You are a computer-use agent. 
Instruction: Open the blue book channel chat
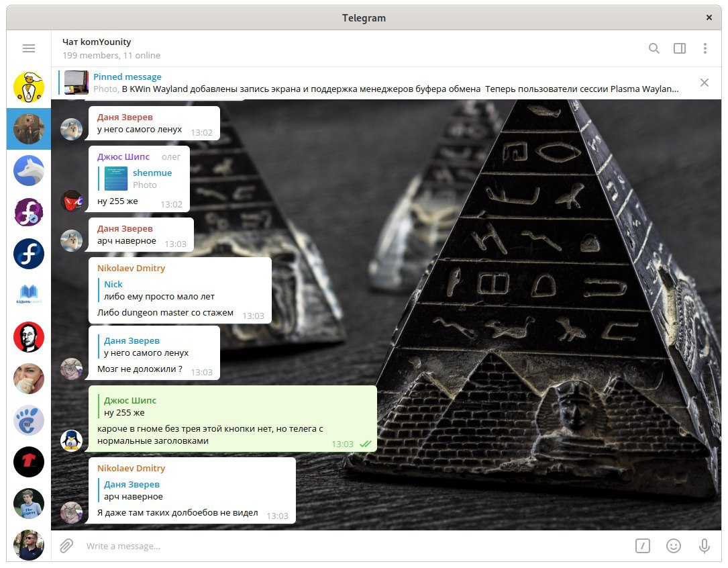pyautogui.click(x=29, y=295)
